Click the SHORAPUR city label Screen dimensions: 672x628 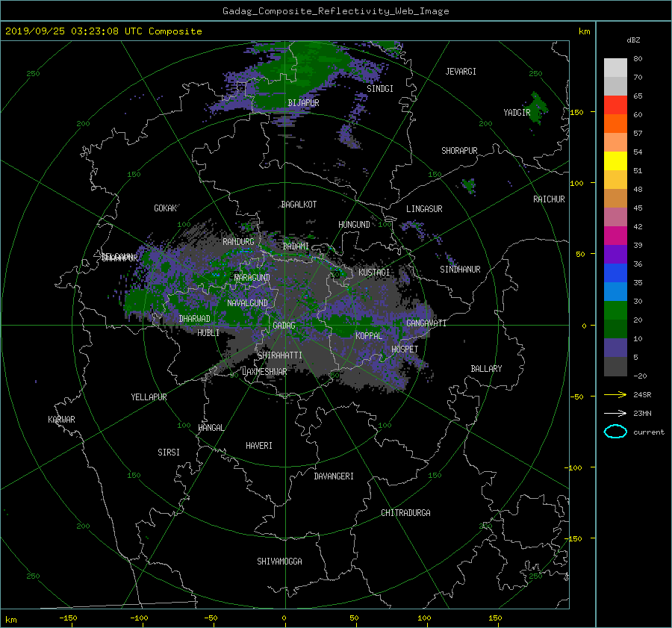coord(459,151)
